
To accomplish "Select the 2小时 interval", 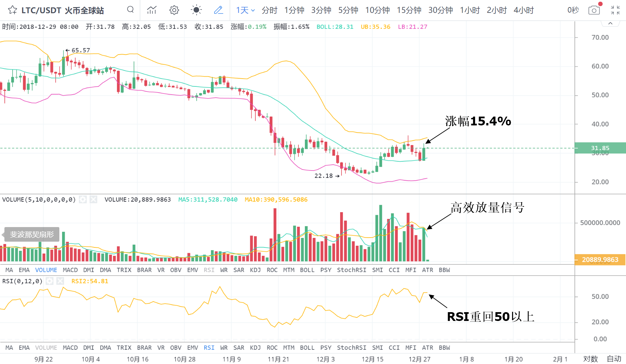I will [497, 10].
